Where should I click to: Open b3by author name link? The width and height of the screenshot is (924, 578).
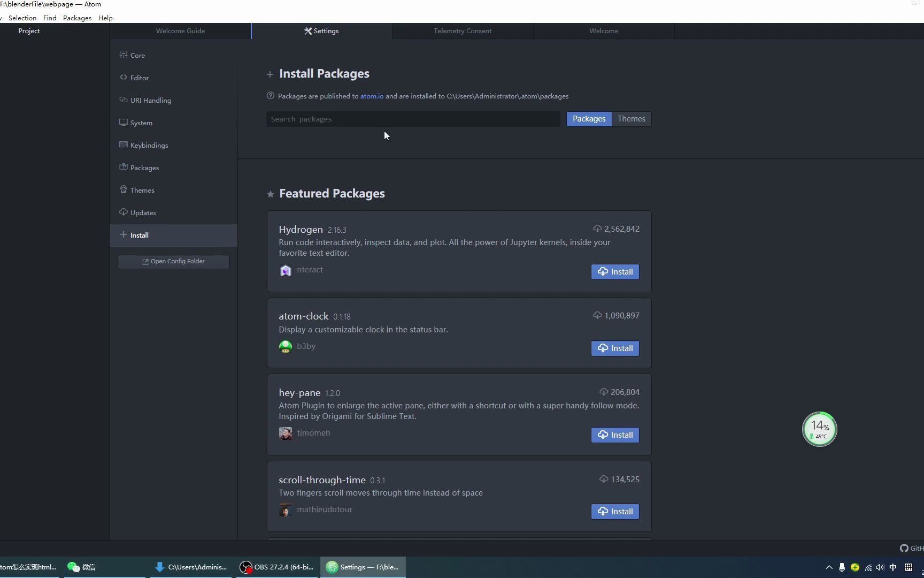pyautogui.click(x=306, y=346)
